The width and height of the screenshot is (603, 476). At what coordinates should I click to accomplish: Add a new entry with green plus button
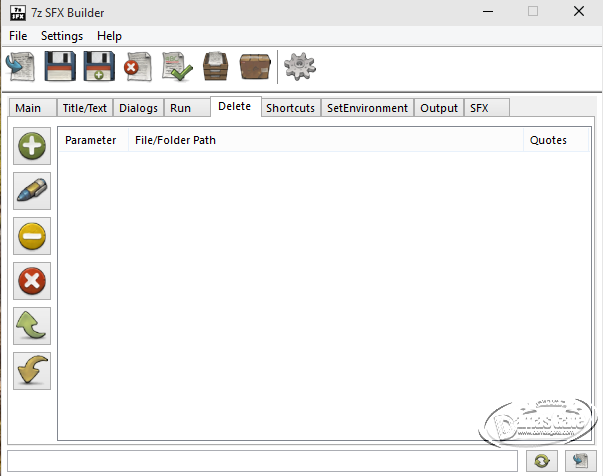pyautogui.click(x=32, y=146)
